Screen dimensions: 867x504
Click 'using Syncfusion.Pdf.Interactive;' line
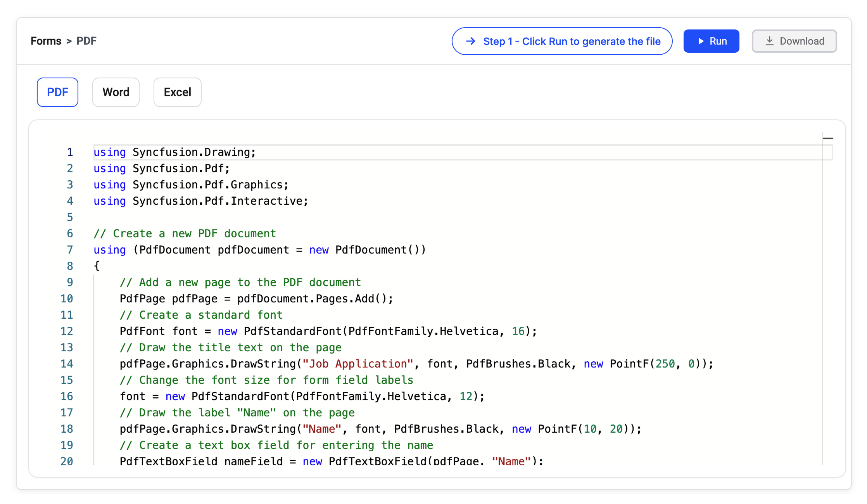pos(201,201)
